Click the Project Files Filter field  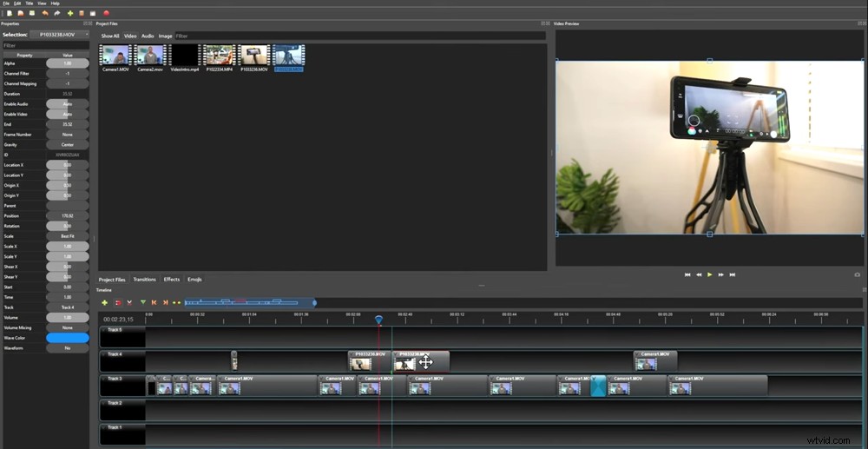[x=360, y=36]
